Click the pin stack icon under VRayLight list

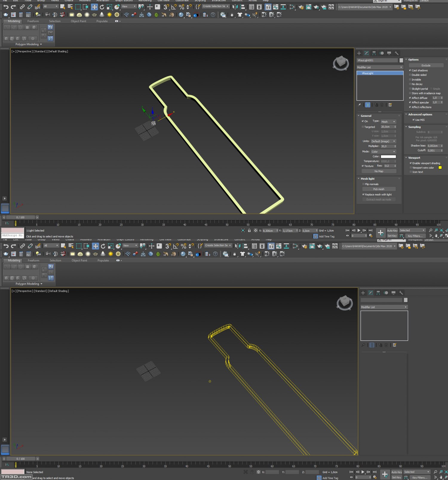pos(359,105)
